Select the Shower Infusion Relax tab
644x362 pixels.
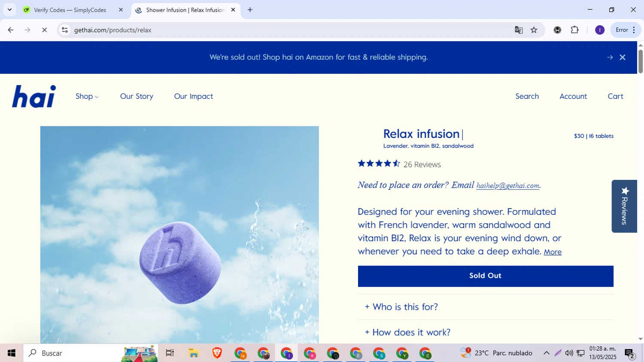pos(185,10)
